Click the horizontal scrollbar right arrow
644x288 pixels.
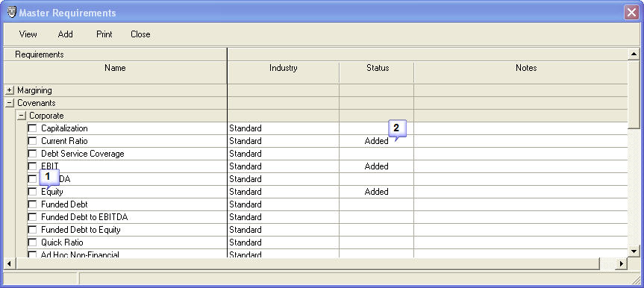[622, 263]
